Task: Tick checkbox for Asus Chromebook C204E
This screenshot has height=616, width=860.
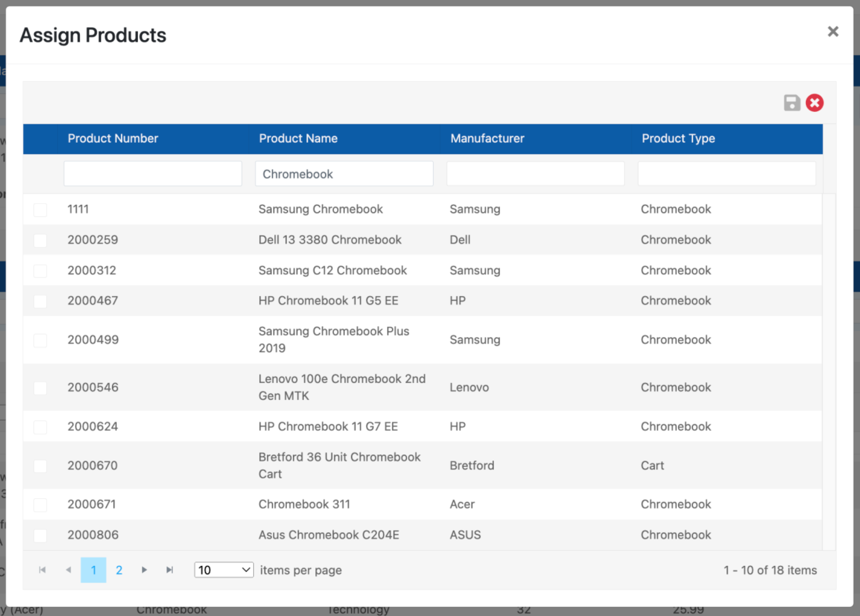Action: 40,536
